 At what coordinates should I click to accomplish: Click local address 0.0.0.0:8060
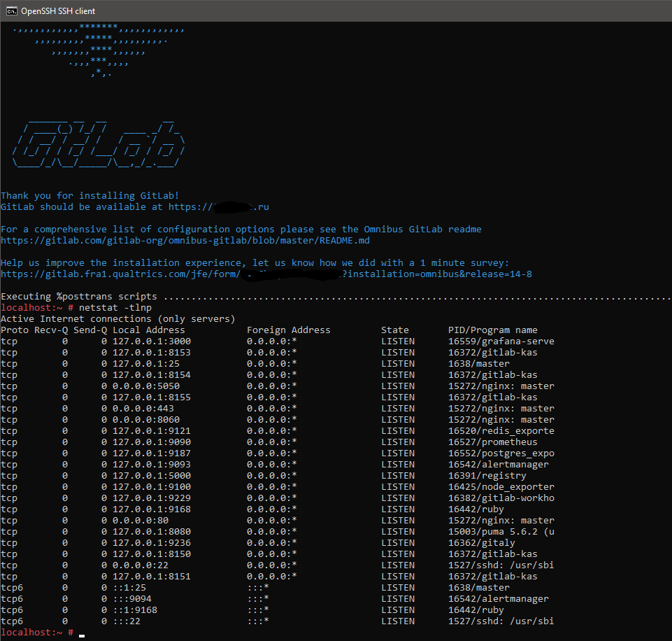[146, 419]
